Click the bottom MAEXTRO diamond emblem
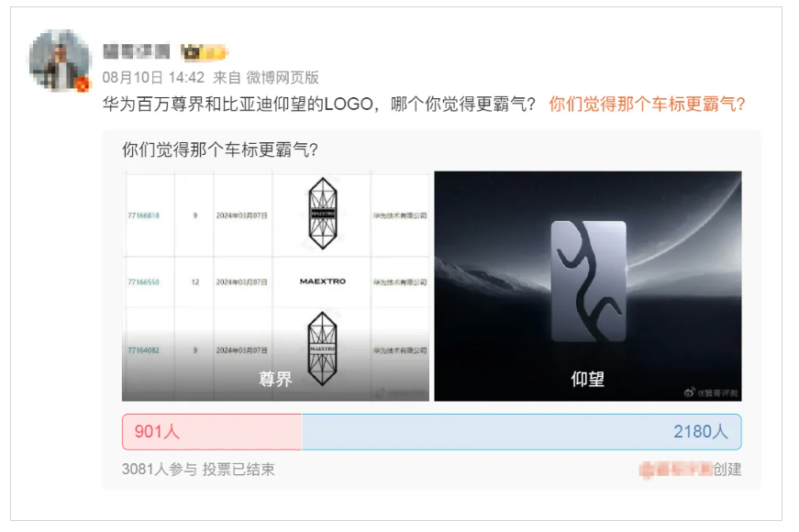 pos(323,349)
